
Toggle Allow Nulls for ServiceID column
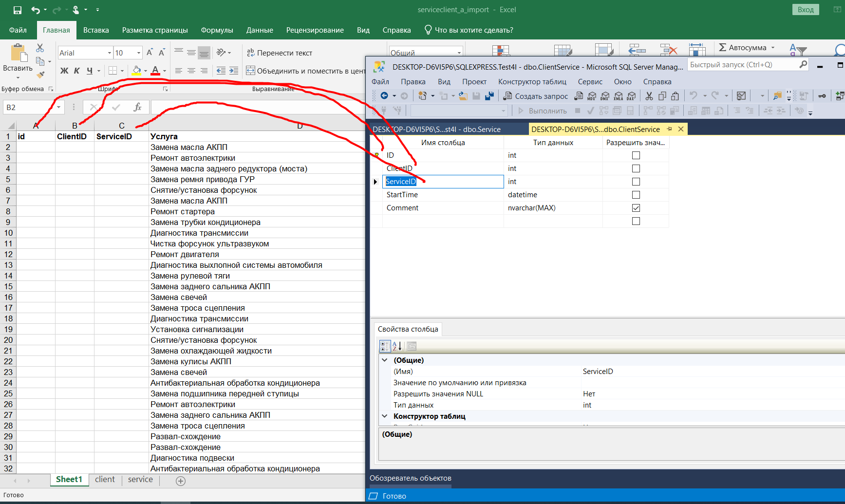[x=636, y=182]
